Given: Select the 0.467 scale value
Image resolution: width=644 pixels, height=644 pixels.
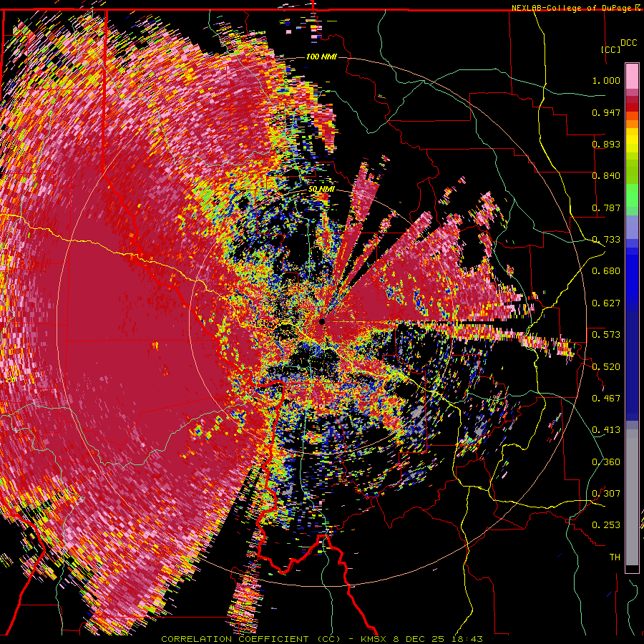Looking at the screenshot, I should pos(606,399).
